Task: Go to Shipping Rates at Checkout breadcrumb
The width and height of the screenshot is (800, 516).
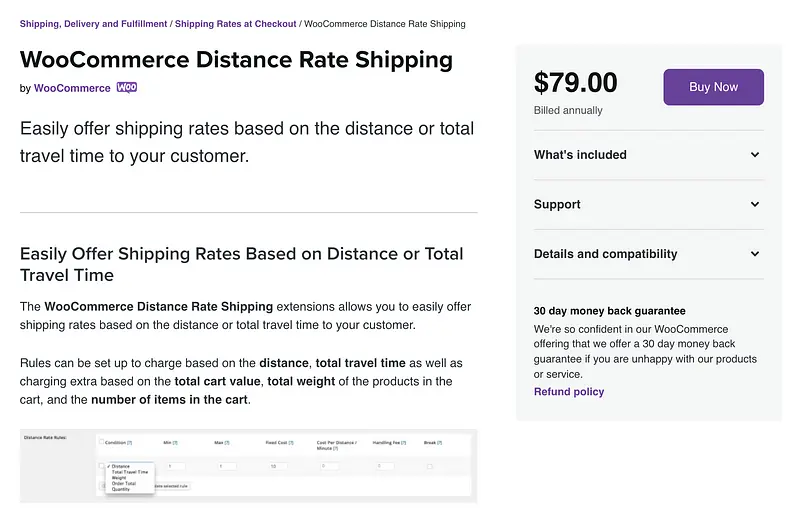Action: 235,24
